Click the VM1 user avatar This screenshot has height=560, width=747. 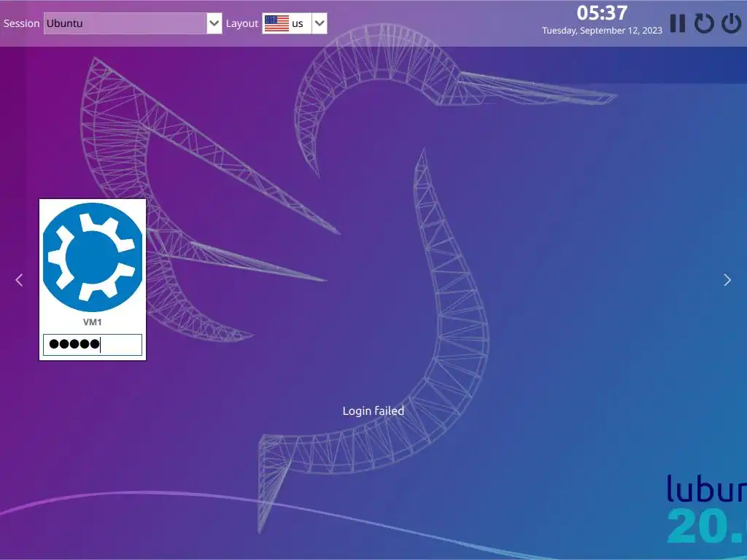93,257
